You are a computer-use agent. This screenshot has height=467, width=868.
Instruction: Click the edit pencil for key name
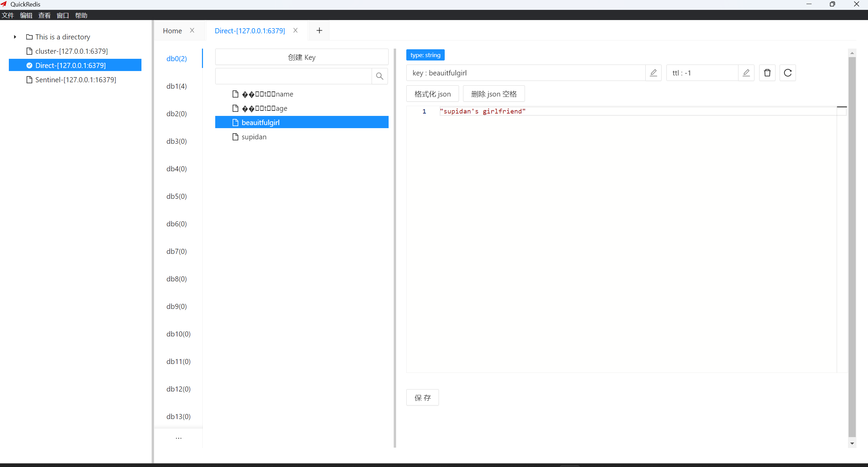(x=653, y=73)
